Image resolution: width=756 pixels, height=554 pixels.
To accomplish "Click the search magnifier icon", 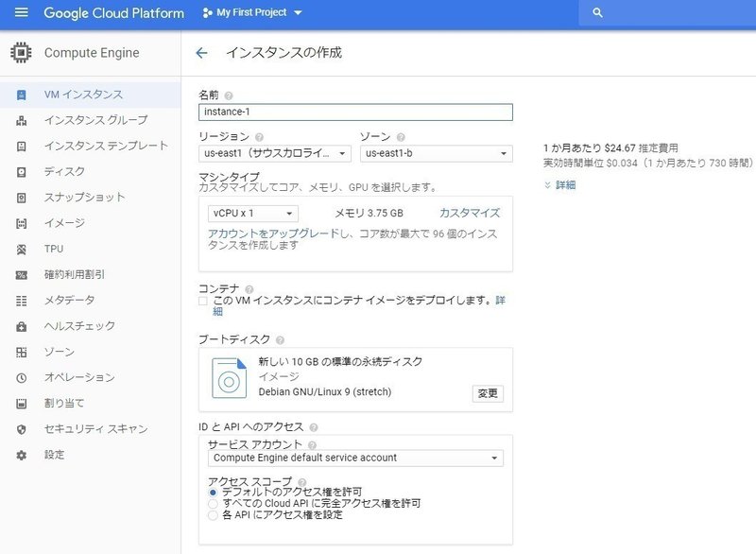I will pos(597,13).
